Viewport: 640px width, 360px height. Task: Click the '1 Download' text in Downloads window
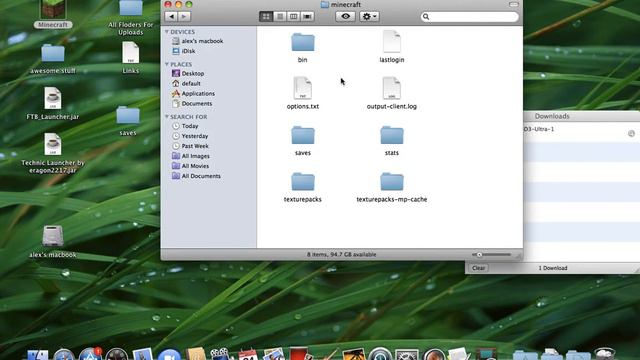pyautogui.click(x=553, y=268)
